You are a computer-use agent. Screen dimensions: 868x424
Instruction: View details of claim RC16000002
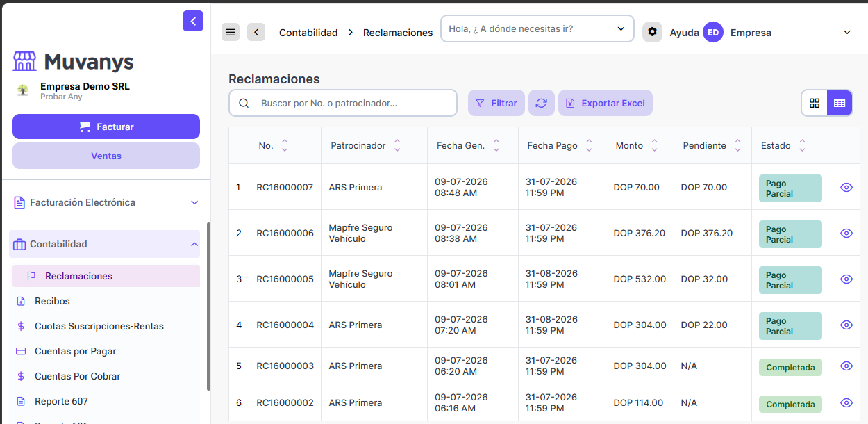click(846, 402)
